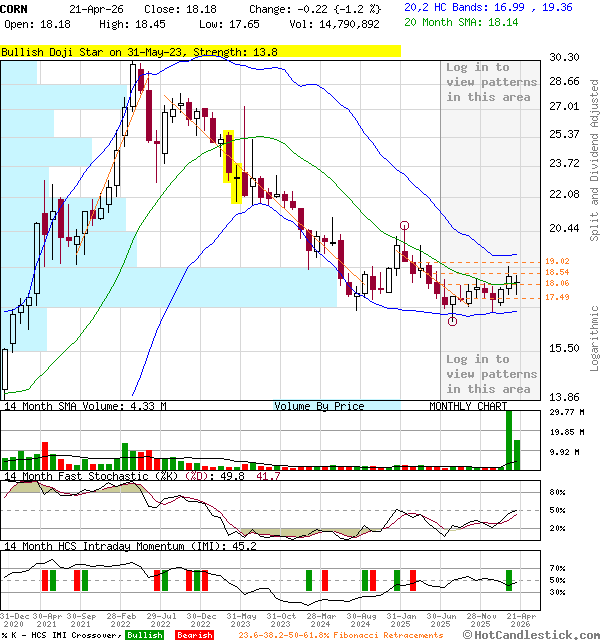Click the 19.02 Fibonacci level label
The image size is (600, 640).
click(557, 261)
